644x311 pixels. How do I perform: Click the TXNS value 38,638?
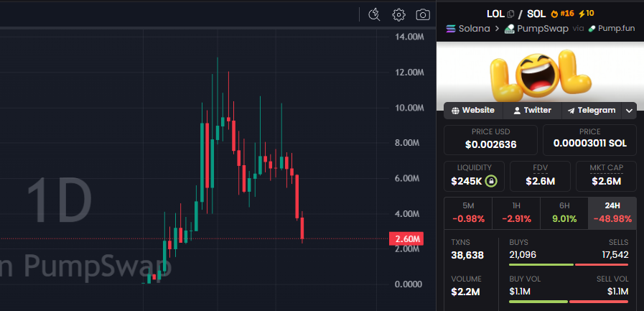click(x=467, y=256)
